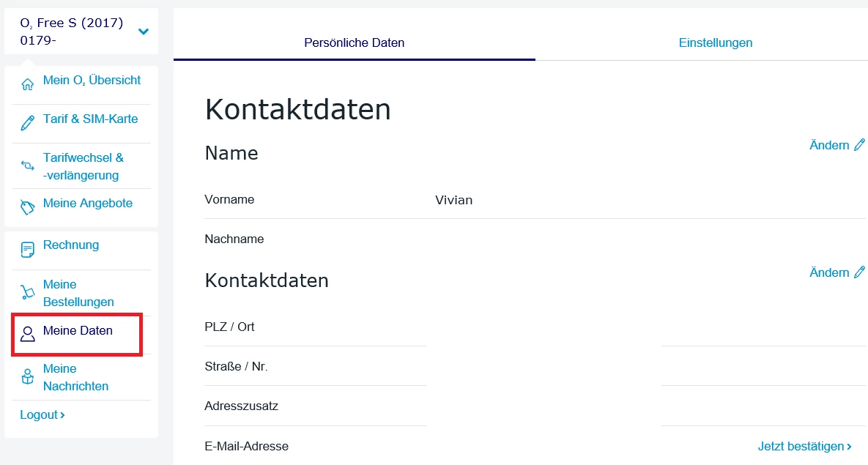Click the house icon beside Mein O2 Übersicht
Screen dimensions: 868x465
pyautogui.click(x=28, y=84)
